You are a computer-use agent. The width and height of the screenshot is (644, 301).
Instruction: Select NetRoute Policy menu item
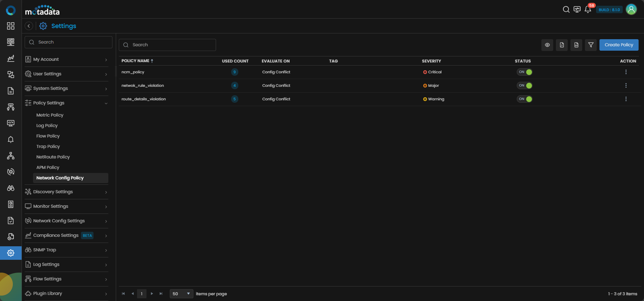[x=53, y=157]
